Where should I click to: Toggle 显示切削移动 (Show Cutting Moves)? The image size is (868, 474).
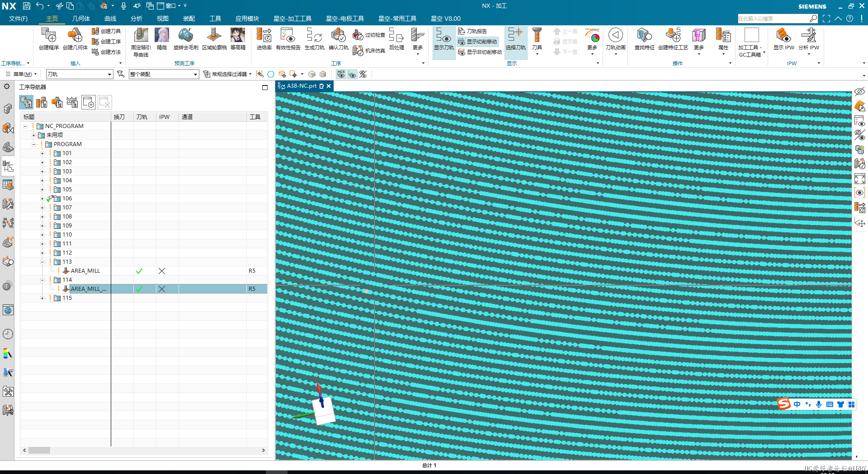point(477,42)
